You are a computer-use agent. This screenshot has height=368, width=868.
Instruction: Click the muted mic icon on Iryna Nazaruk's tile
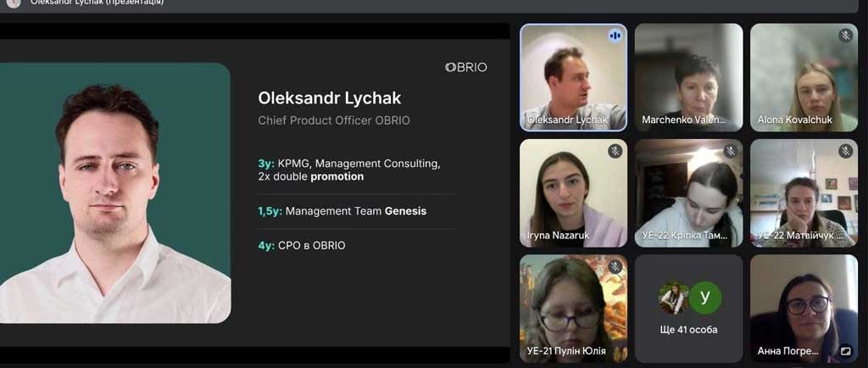(x=615, y=151)
